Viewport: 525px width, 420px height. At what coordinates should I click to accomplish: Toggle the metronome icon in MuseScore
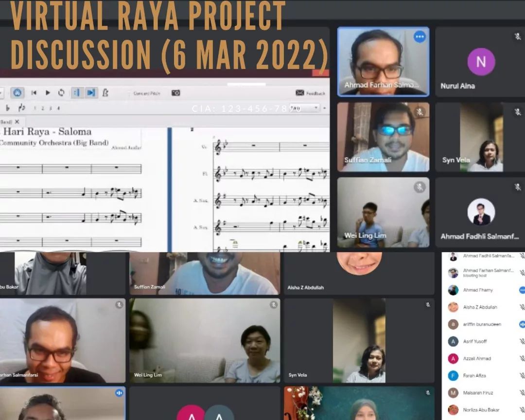(x=105, y=92)
